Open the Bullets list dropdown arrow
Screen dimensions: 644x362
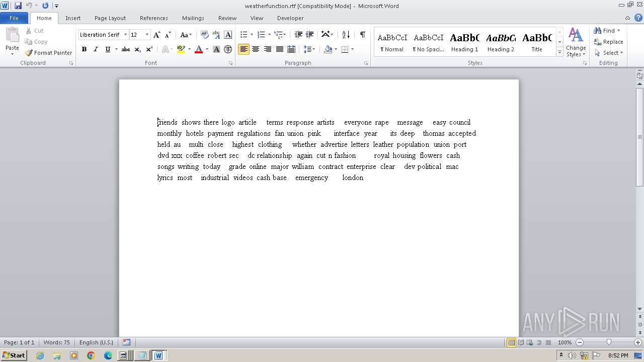[x=252, y=35]
